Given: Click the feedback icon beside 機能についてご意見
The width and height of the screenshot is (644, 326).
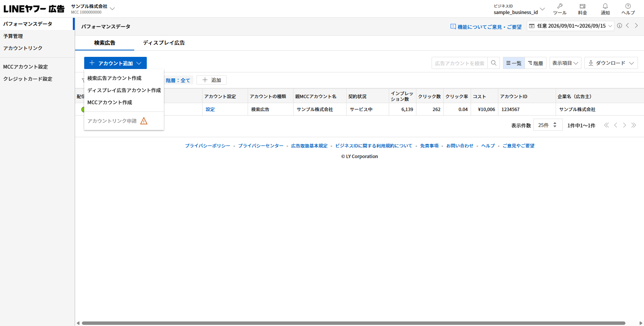Looking at the screenshot, I should point(453,27).
